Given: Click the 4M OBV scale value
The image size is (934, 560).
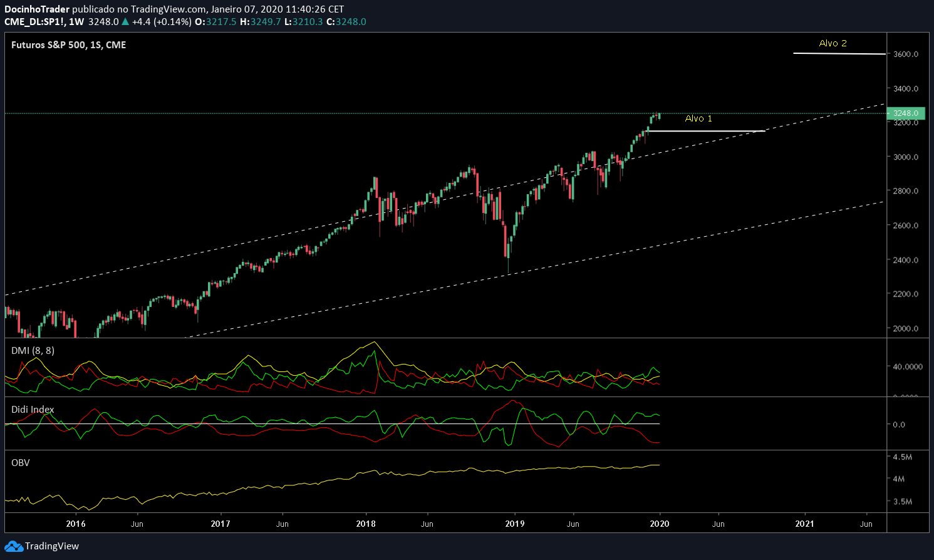Looking at the screenshot, I should pyautogui.click(x=898, y=479).
